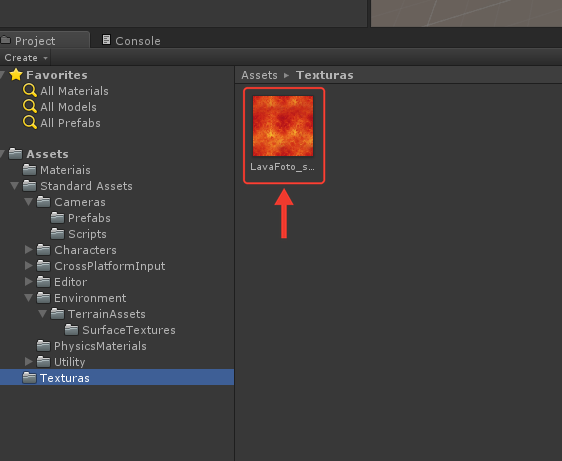Click Texturas in breadcrumb path
562x461 pixels.
324,75
